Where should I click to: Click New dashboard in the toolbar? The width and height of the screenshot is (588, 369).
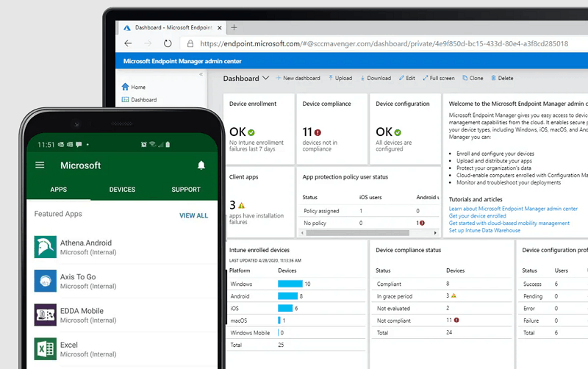click(298, 78)
